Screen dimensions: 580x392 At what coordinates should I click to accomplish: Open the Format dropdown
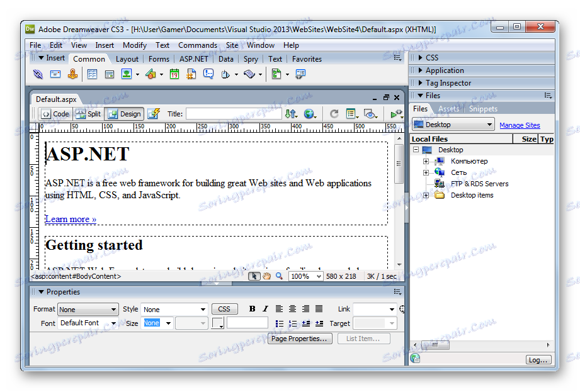tap(88, 309)
